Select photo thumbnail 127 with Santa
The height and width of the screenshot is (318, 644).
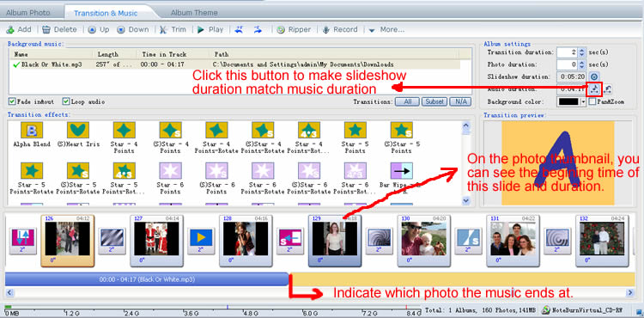click(x=156, y=241)
